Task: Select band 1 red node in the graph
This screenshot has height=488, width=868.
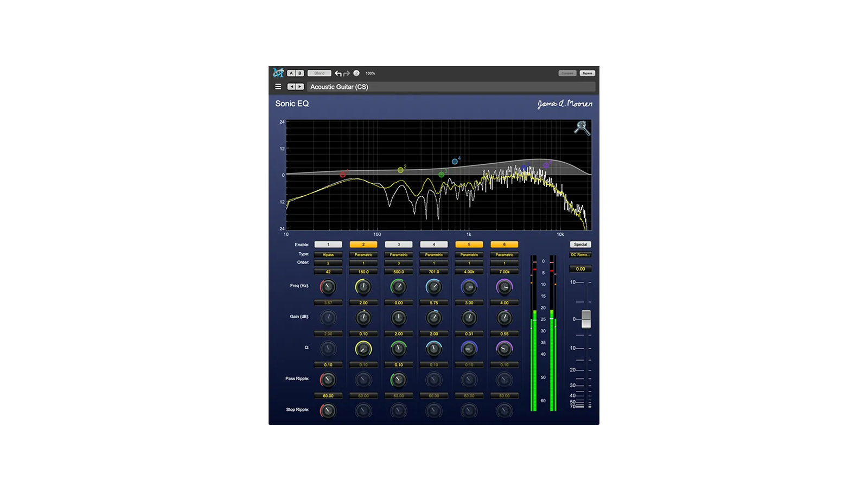Action: click(343, 175)
